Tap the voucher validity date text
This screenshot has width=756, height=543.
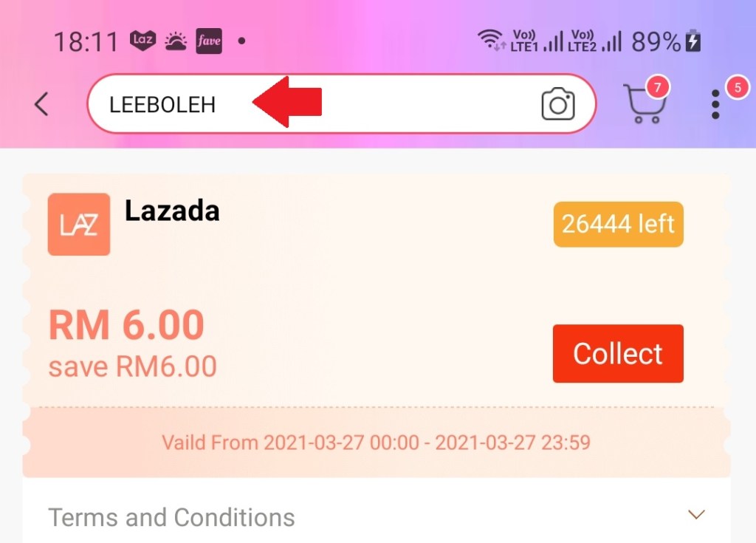[x=376, y=443]
